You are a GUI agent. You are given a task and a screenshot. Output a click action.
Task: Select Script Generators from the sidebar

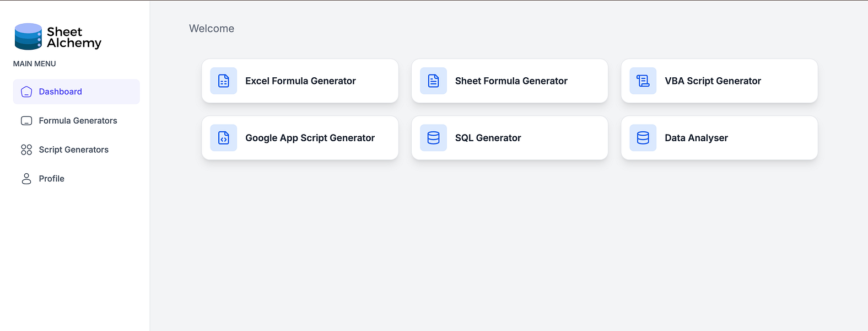[x=73, y=150]
